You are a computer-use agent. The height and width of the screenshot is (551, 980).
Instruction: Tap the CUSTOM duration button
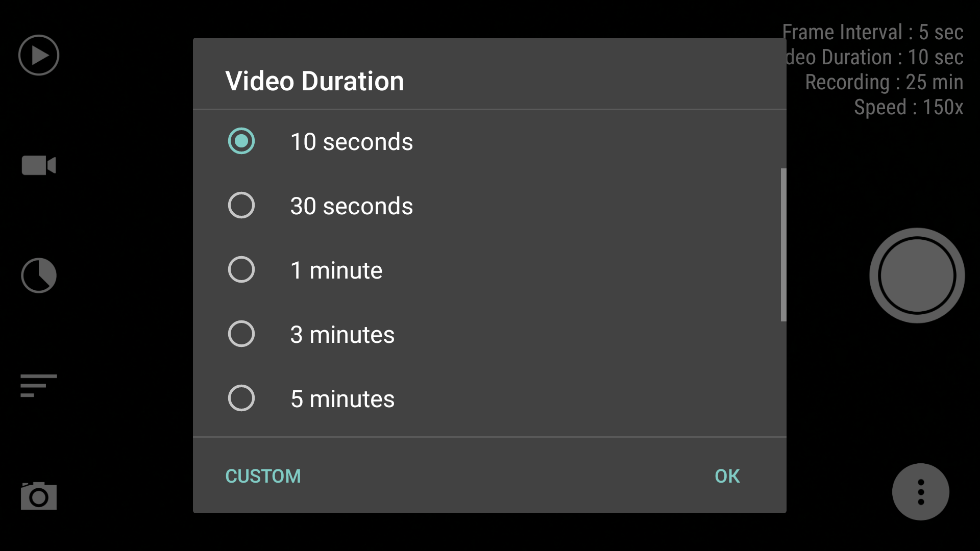263,476
